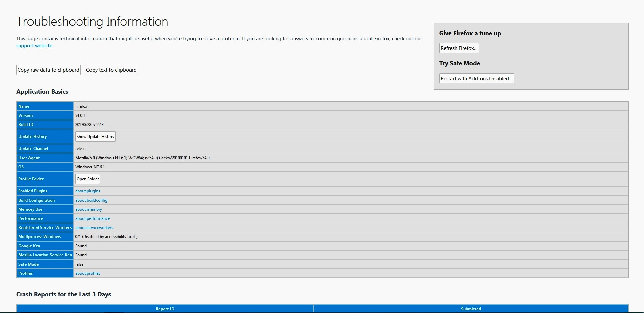Show Update History button
This screenshot has width=644, height=313.
pyautogui.click(x=95, y=137)
